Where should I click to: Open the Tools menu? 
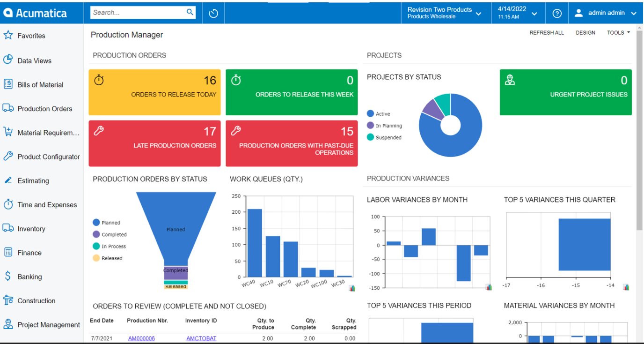(618, 33)
